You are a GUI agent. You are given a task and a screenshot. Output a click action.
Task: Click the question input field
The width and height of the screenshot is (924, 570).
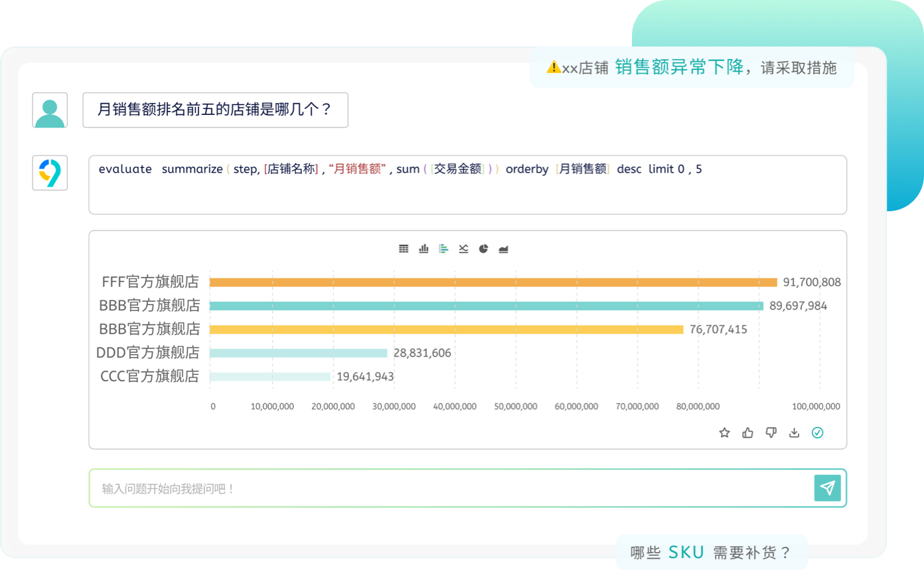pyautogui.click(x=398, y=488)
